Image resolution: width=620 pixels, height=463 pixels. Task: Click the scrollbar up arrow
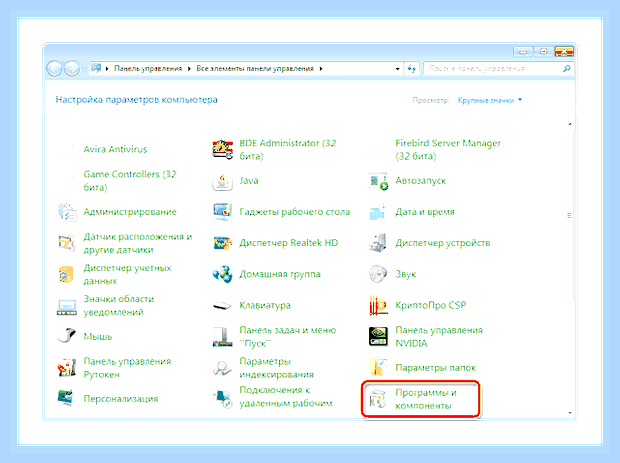(570, 124)
